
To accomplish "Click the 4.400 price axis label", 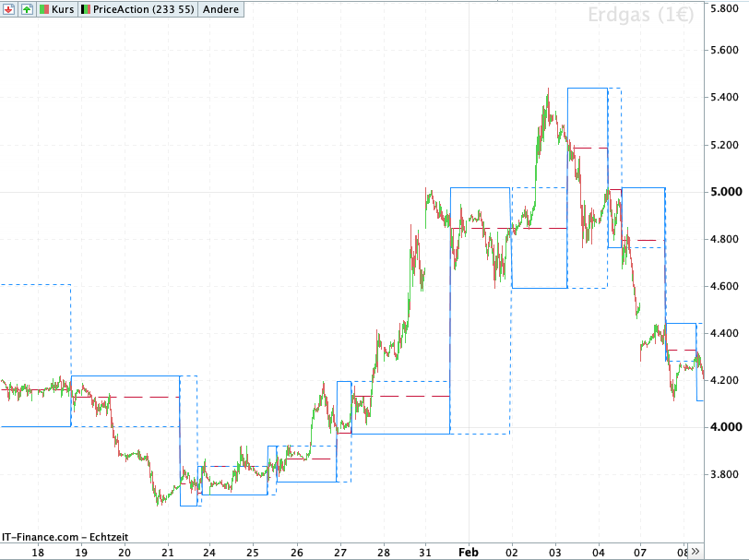I will tap(724, 333).
